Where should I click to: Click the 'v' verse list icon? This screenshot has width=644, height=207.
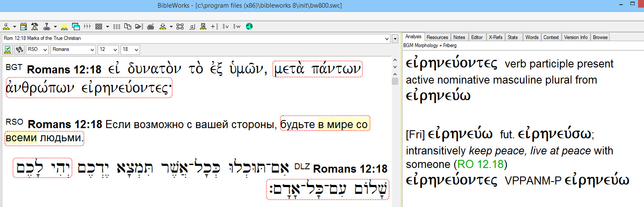click(x=225, y=26)
